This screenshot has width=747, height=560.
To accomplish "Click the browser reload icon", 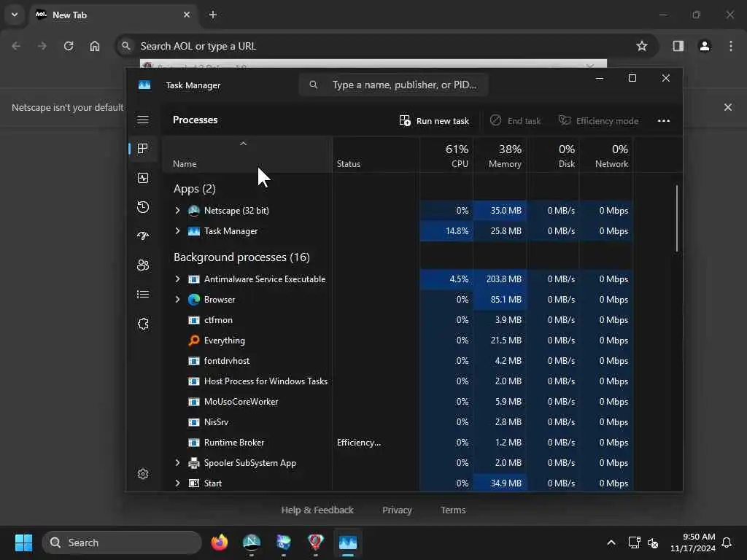I will click(x=69, y=46).
